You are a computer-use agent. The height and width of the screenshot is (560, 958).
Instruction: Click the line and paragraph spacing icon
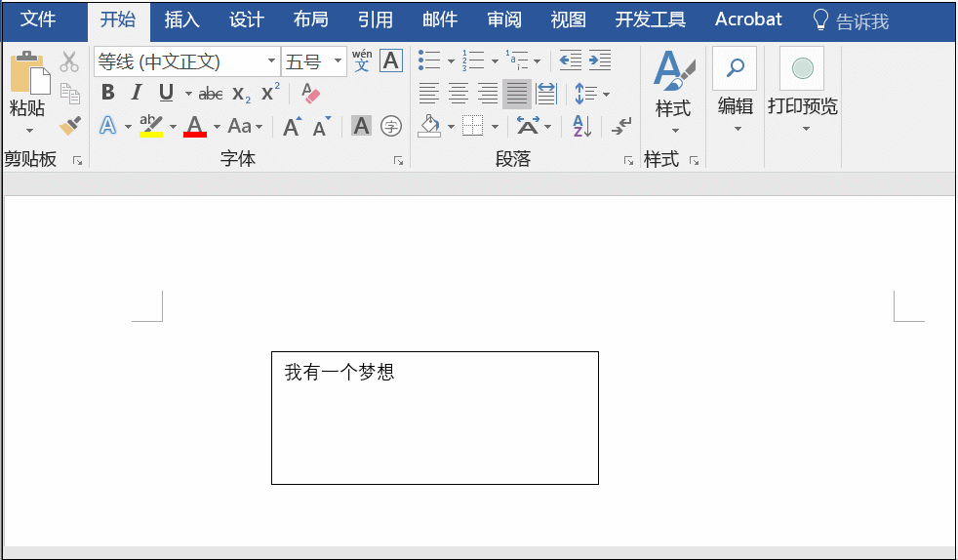[x=586, y=94]
